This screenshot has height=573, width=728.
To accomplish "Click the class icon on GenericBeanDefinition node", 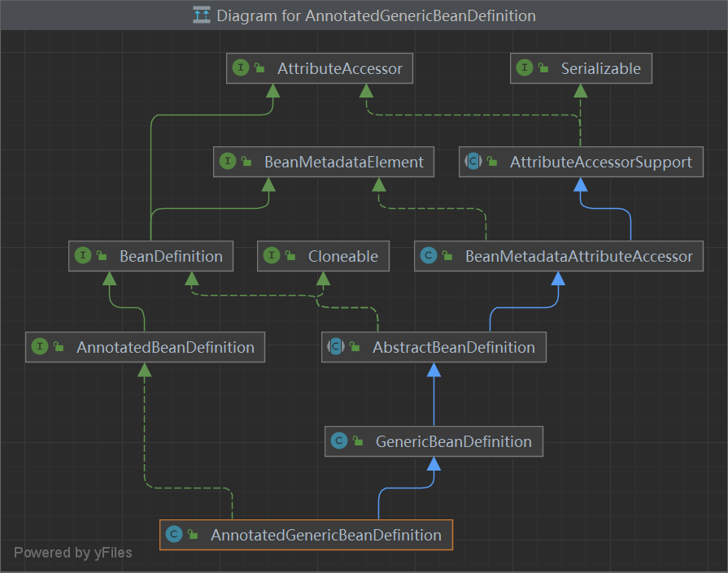I will coord(339,441).
